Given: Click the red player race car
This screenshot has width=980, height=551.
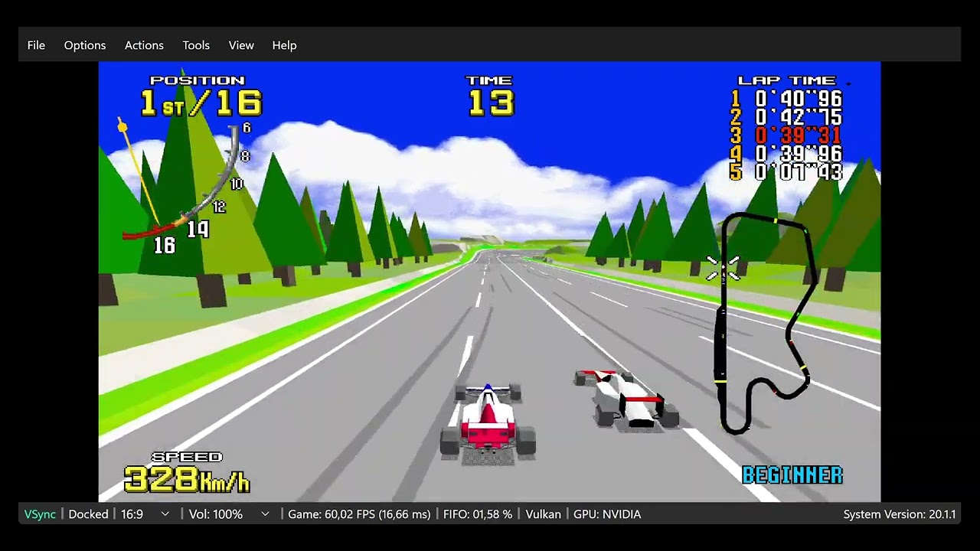Looking at the screenshot, I should click(x=488, y=423).
